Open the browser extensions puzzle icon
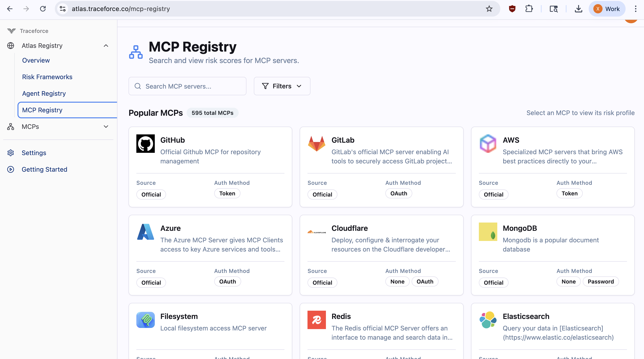This screenshot has width=644, height=359. (x=529, y=9)
